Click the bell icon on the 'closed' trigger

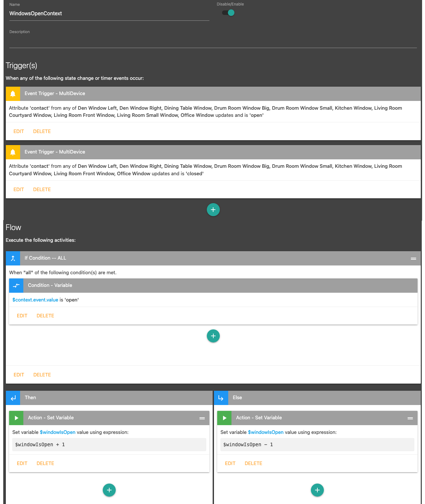coord(13,152)
